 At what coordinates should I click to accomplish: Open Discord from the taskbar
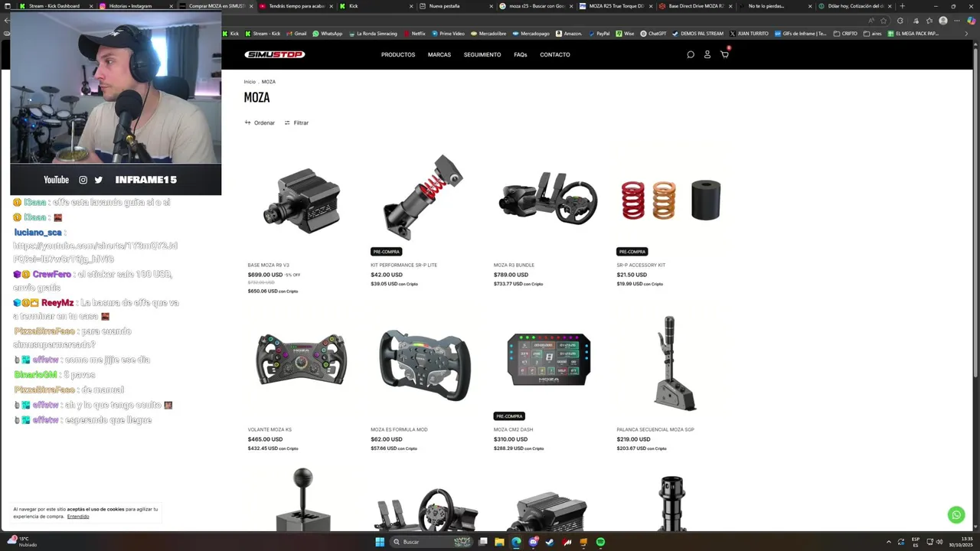click(x=533, y=542)
